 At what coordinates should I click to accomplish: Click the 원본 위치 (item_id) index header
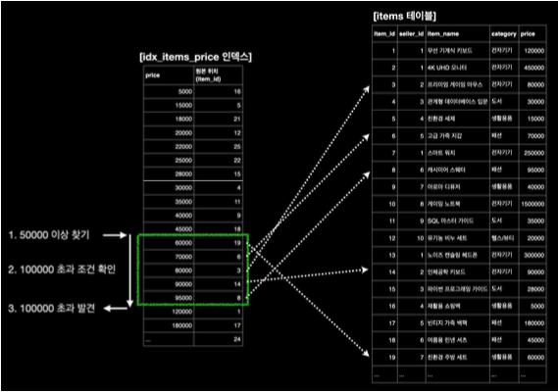click(x=208, y=75)
